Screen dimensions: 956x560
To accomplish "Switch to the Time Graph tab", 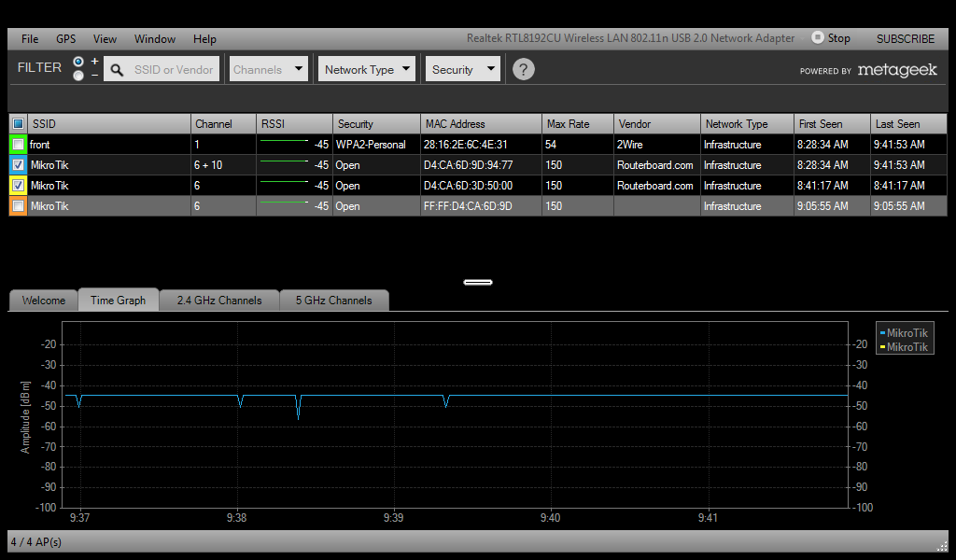I will click(119, 300).
